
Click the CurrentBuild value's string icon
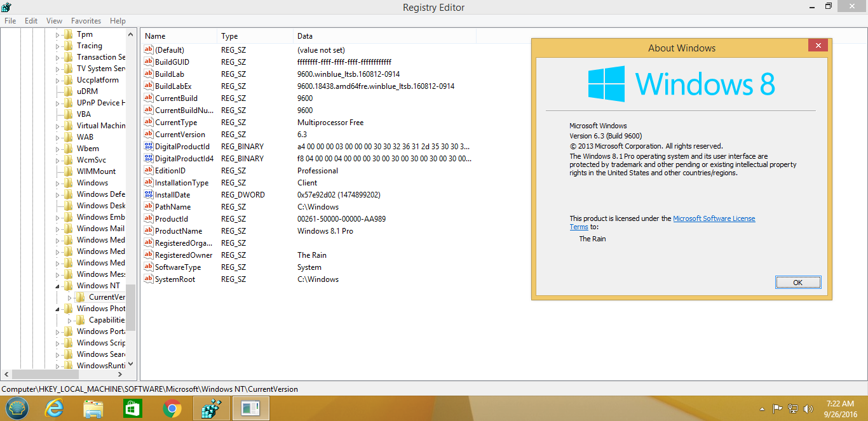[149, 98]
